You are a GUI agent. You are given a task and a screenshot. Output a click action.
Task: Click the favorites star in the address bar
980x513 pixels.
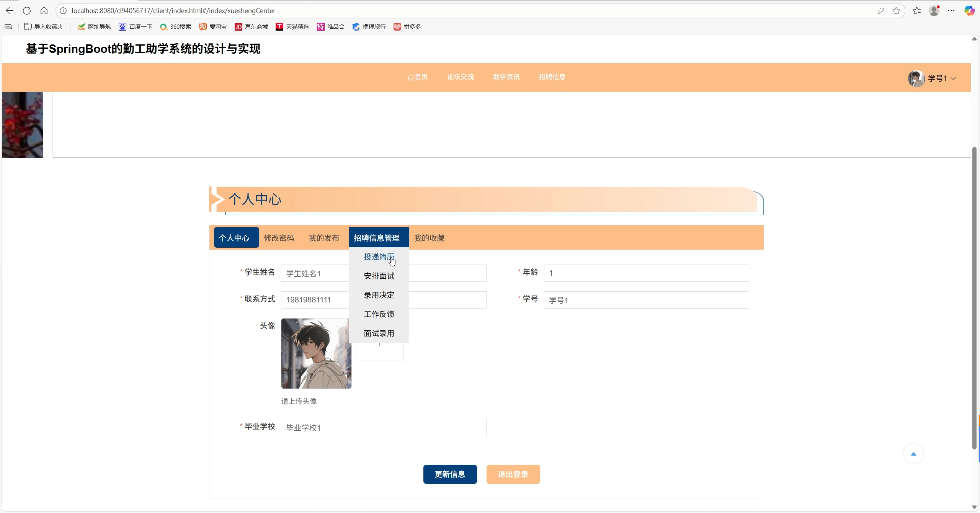point(896,10)
